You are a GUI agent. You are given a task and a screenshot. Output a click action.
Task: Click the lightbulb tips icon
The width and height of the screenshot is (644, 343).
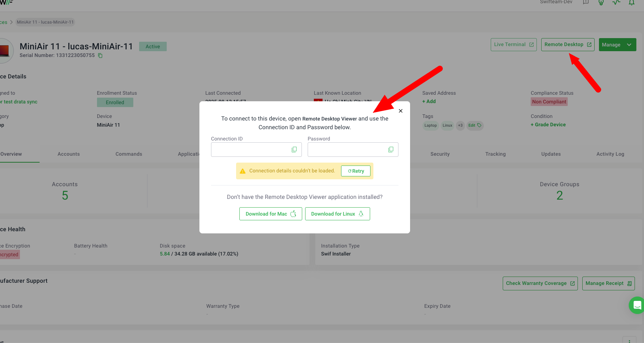pos(601,3)
